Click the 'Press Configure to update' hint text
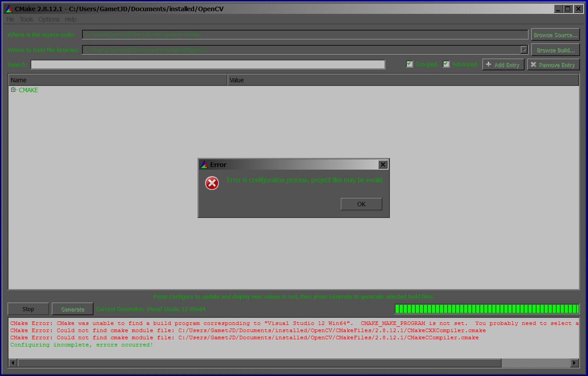This screenshot has width=588, height=376. click(x=293, y=296)
